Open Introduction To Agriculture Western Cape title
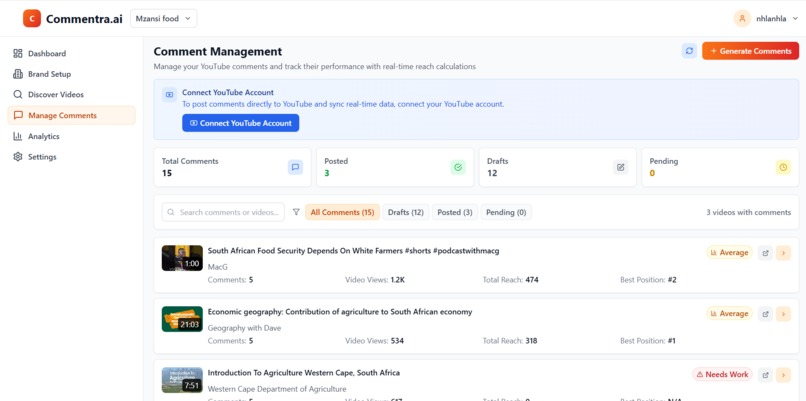The height and width of the screenshot is (401, 806). point(303,373)
